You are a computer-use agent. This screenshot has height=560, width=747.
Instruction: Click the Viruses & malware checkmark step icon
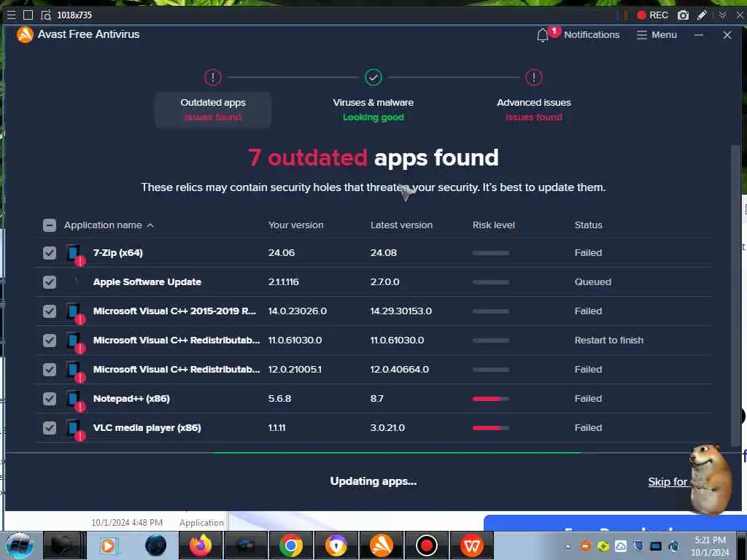373,77
